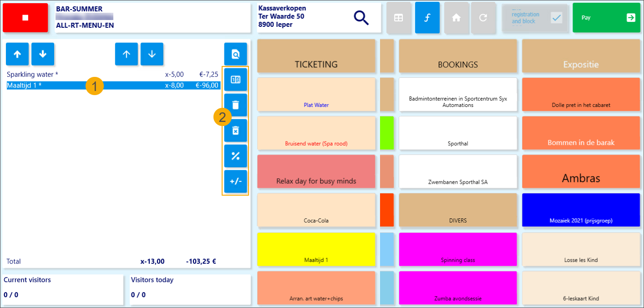The image size is (644, 308).
Task: Select the blue function (ƒ) button
Action: (x=427, y=18)
